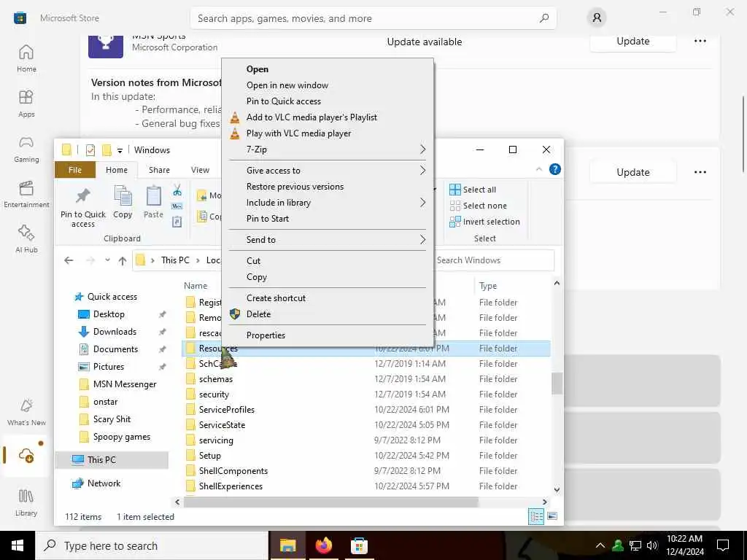Image resolution: width=747 pixels, height=560 pixels.
Task: Choose Pin to Start
Action: point(328,219)
